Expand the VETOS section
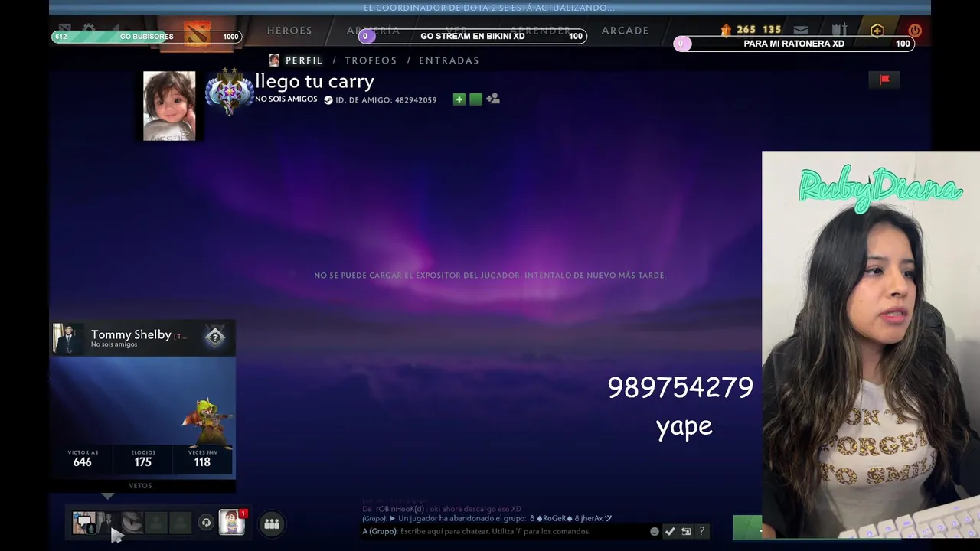980x551 pixels. pos(140,486)
